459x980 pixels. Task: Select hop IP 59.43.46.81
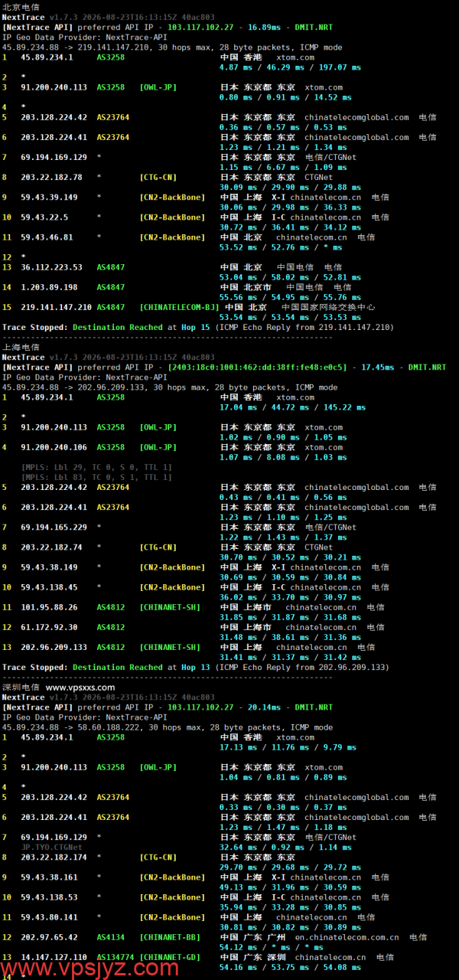(47, 237)
